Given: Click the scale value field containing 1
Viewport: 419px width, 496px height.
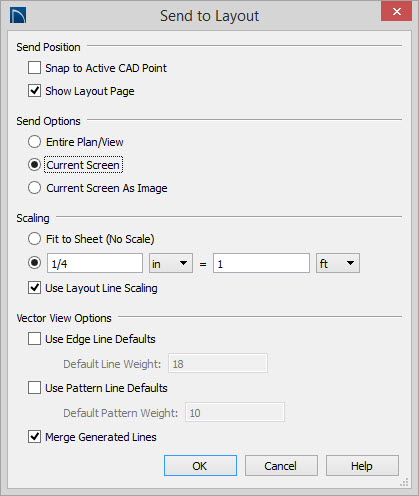Looking at the screenshot, I should point(261,263).
